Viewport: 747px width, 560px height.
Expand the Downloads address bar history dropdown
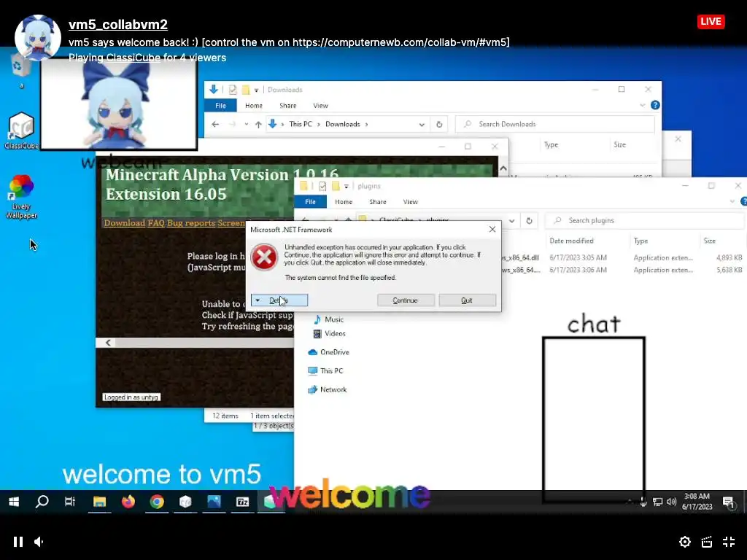pos(422,124)
